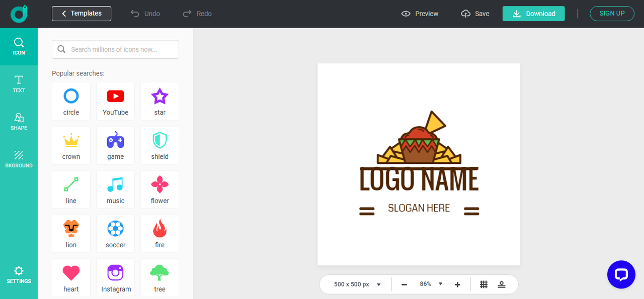Open the ICON sidebar tab
Screen dimensions: 644x299
click(19, 46)
